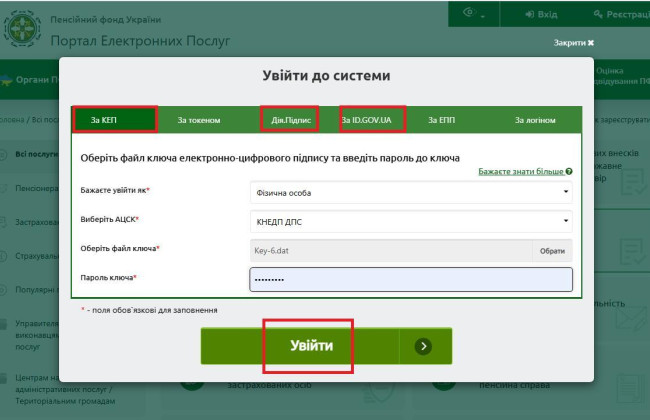Click the Реєстрація header link

[621, 15]
